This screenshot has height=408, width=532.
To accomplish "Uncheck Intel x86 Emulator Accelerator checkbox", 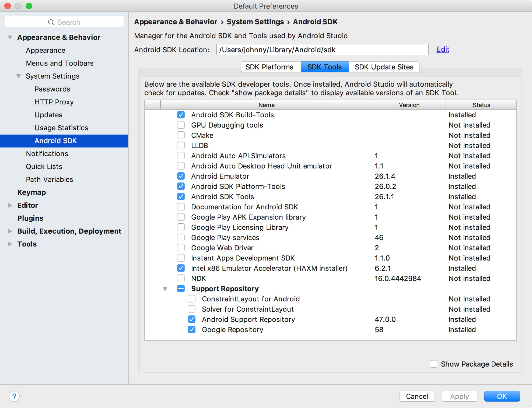I will pos(181,268).
